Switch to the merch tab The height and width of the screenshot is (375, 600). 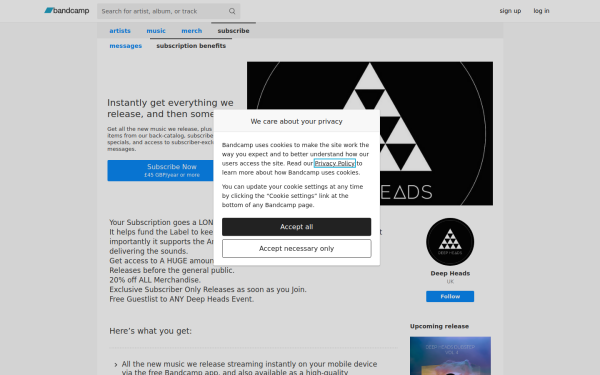[x=191, y=31]
